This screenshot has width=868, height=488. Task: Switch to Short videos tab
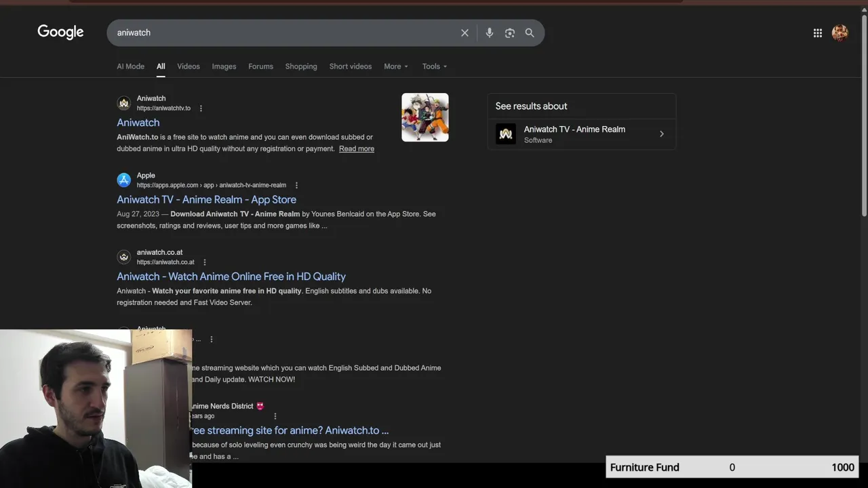pyautogui.click(x=351, y=66)
